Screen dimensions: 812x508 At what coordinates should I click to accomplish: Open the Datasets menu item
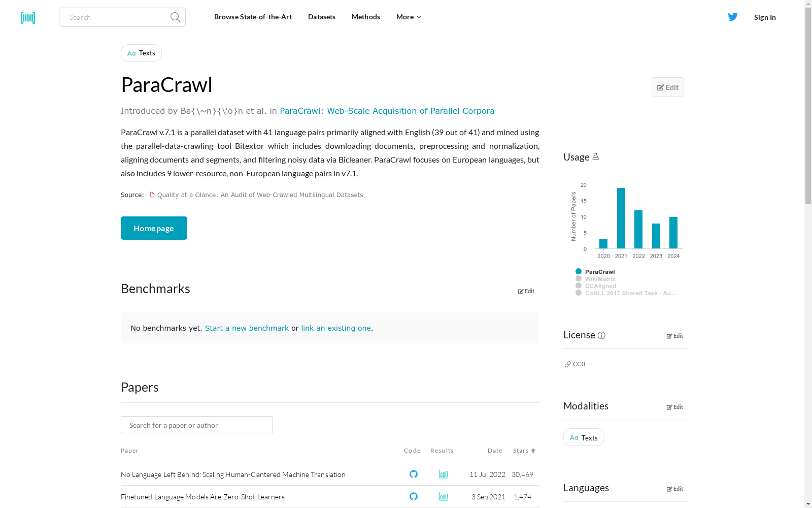coord(321,17)
